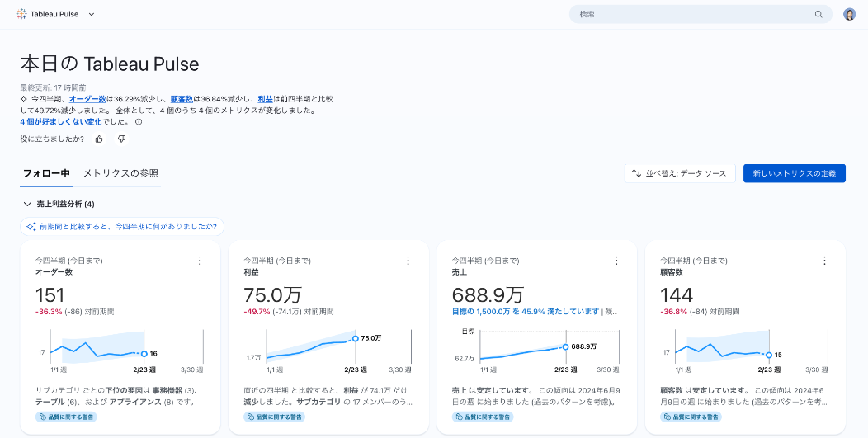This screenshot has height=438, width=868.
Task: Open the オーダー数 link in summary
Action: (x=87, y=99)
